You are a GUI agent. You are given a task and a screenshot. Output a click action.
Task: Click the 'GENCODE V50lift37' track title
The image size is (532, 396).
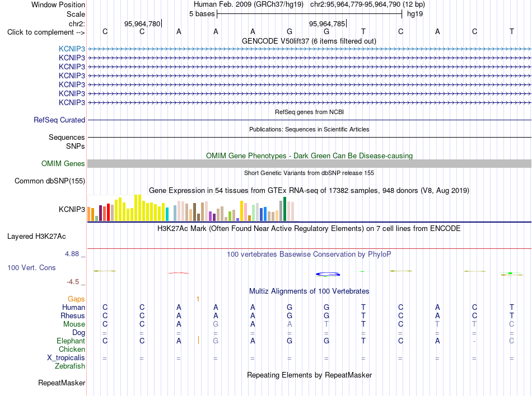coord(275,41)
